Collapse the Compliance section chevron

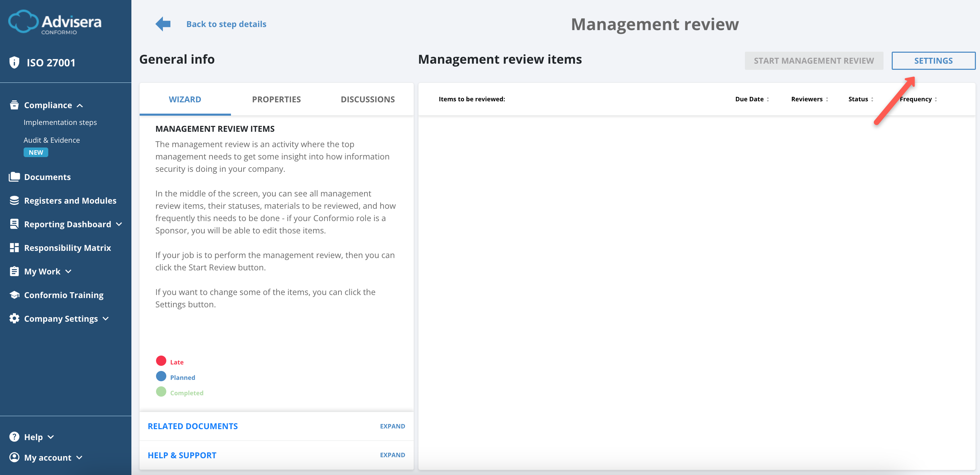click(80, 105)
